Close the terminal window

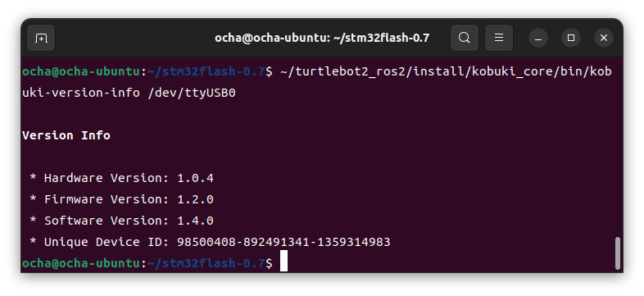(604, 39)
